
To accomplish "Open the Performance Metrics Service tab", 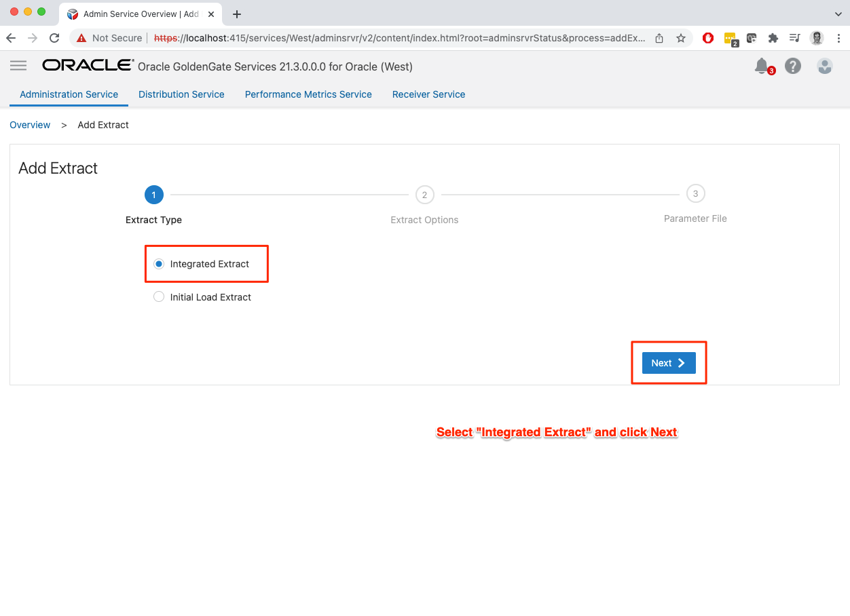I will [x=308, y=94].
